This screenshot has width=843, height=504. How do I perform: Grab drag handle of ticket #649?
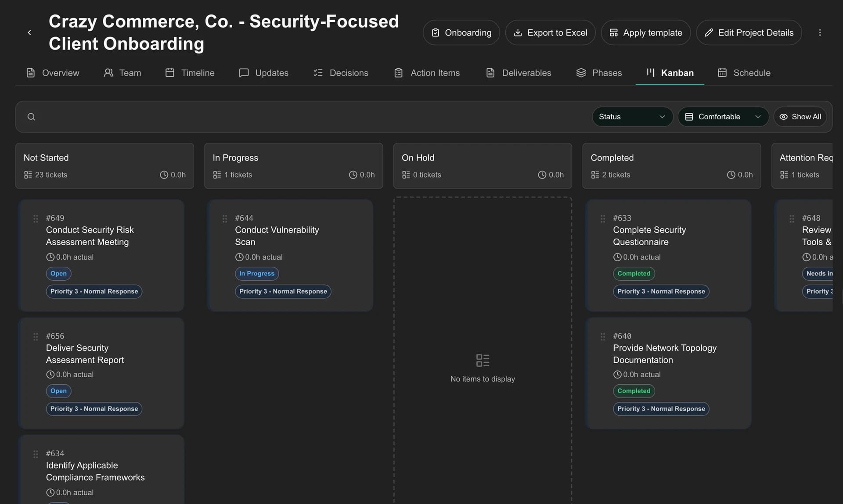pos(36,218)
